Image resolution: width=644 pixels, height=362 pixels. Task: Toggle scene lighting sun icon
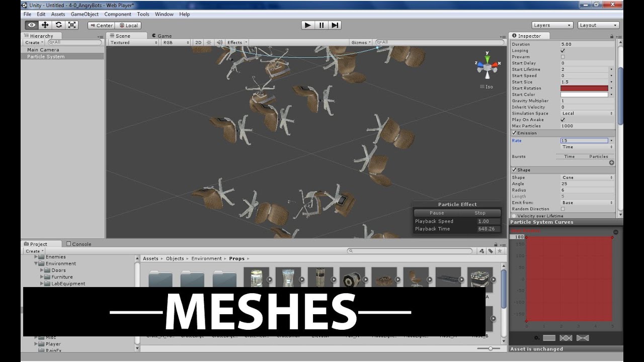209,42
